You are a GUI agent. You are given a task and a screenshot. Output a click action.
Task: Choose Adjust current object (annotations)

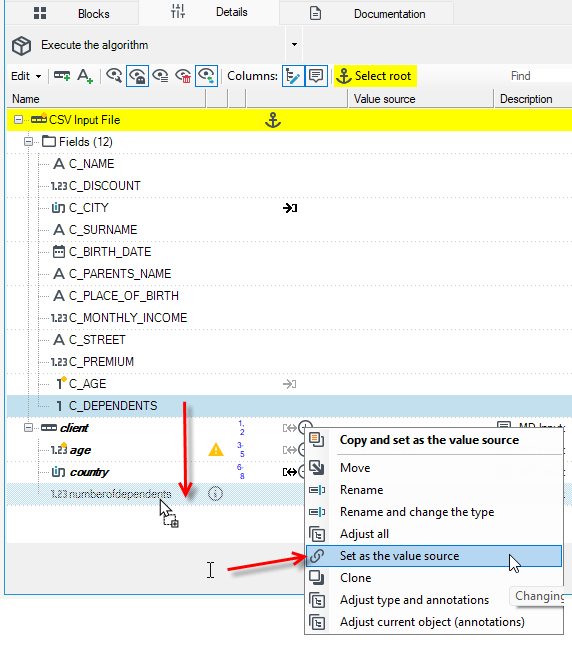pos(432,622)
